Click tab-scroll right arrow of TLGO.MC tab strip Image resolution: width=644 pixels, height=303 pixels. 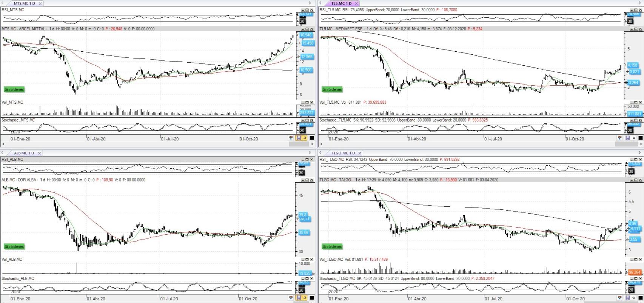pos(640,153)
